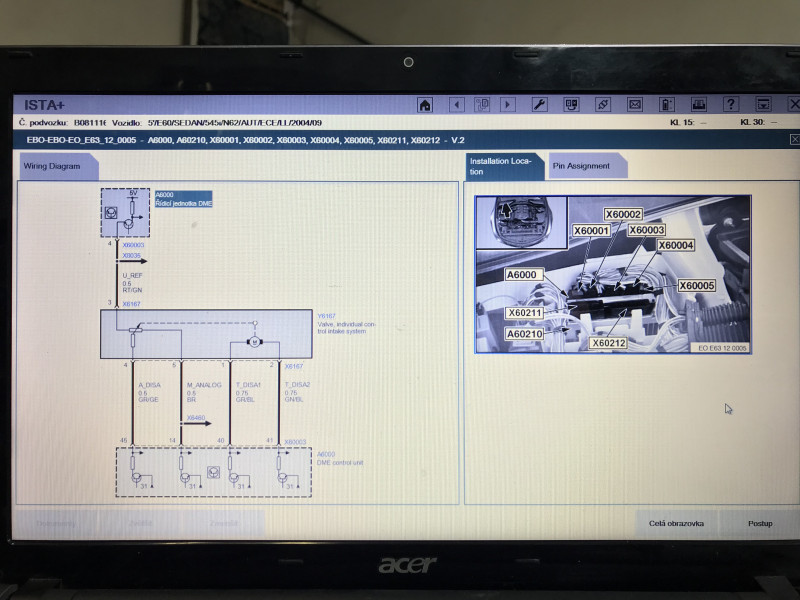The width and height of the screenshot is (800, 600).
Task: Click the Y6167 valve intake system label
Action: coord(346,323)
